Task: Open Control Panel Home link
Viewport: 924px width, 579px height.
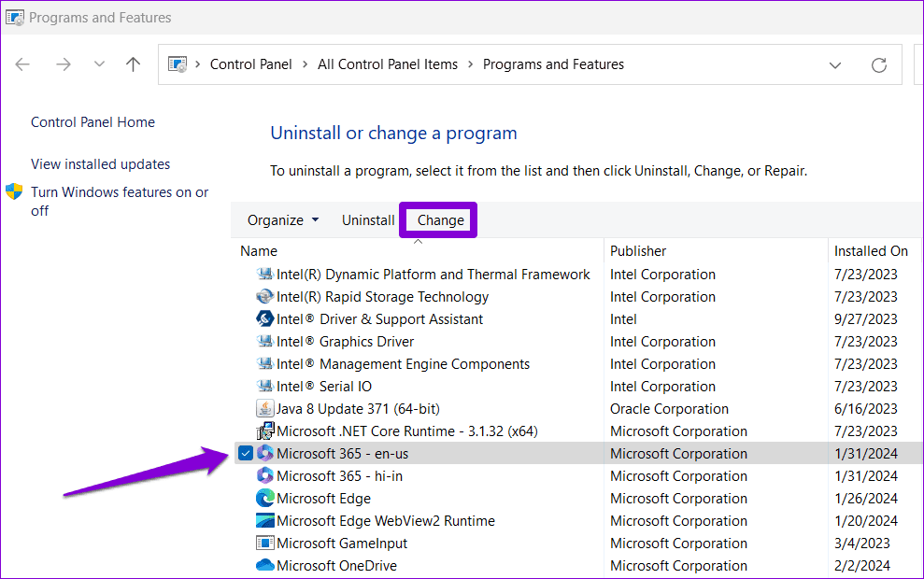Action: (93, 122)
